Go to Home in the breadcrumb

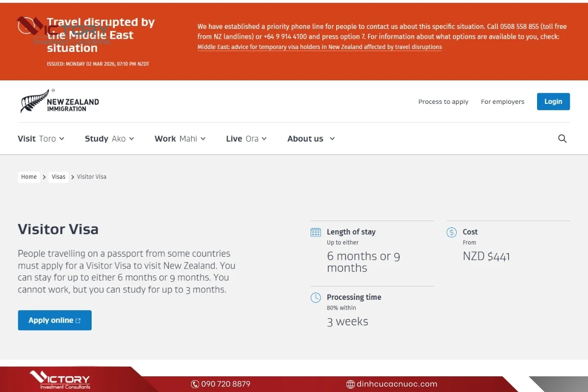(x=29, y=177)
